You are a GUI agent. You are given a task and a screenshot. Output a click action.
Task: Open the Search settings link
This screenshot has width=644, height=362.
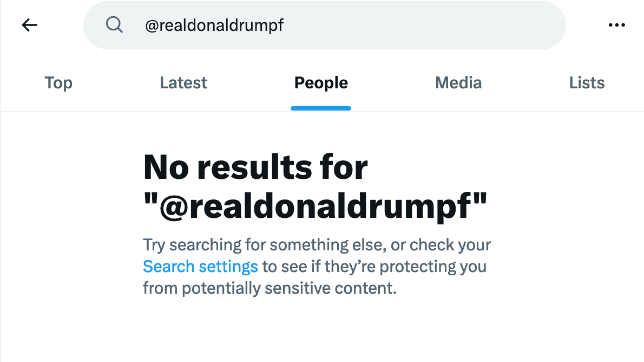coord(200,267)
